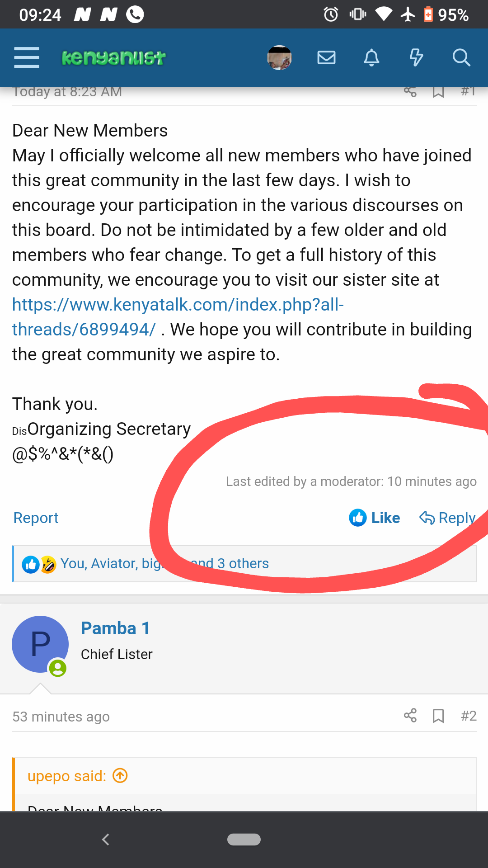
Task: Open the notifications bell
Action: pyautogui.click(x=371, y=58)
